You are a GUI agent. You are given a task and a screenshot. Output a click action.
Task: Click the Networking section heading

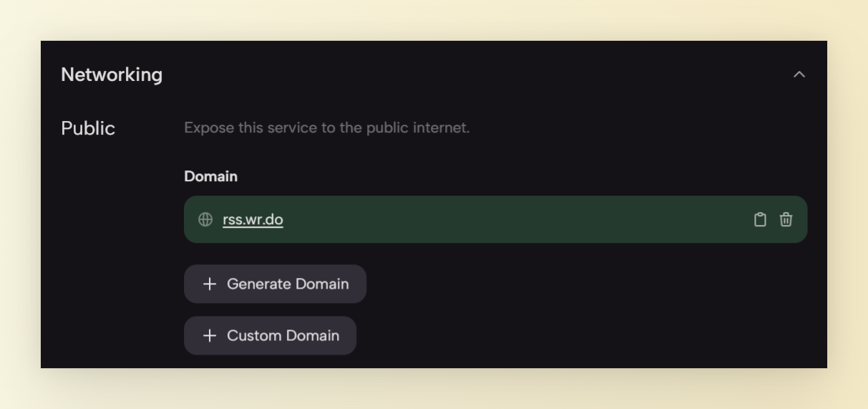click(112, 74)
